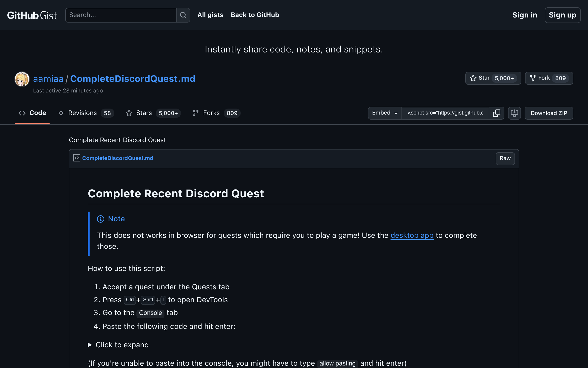Click Sign in
Screen dimensions: 588x368
tap(525, 15)
